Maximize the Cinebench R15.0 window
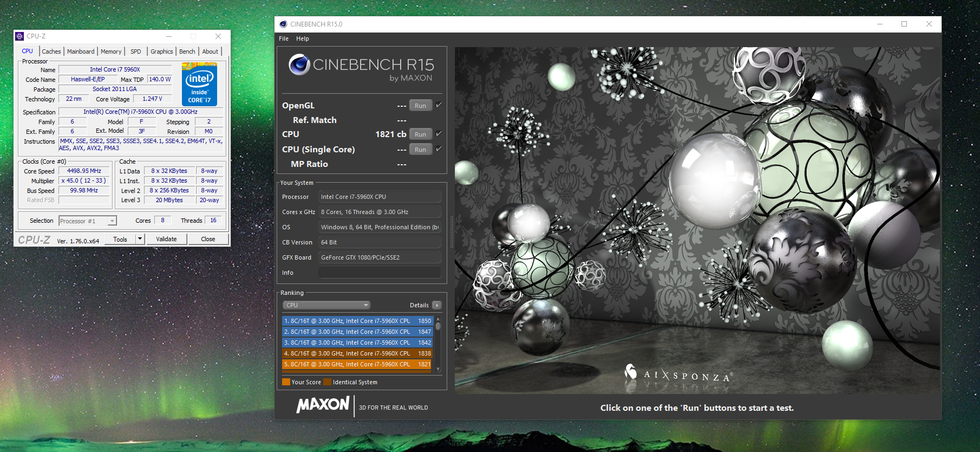980x452 pixels. [904, 24]
